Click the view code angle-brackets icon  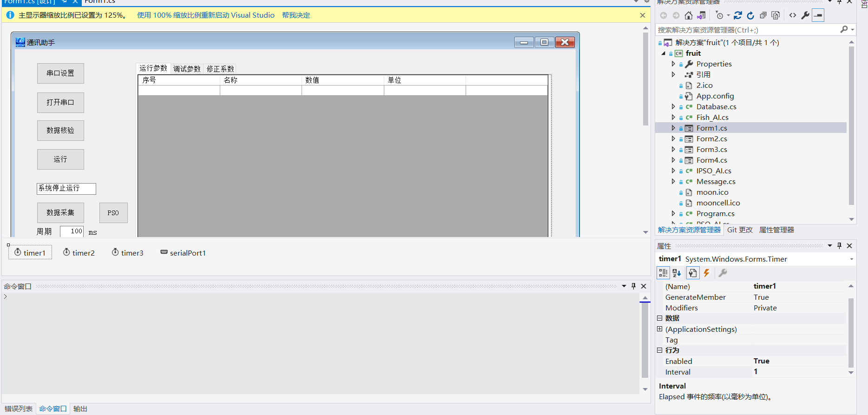pos(793,15)
